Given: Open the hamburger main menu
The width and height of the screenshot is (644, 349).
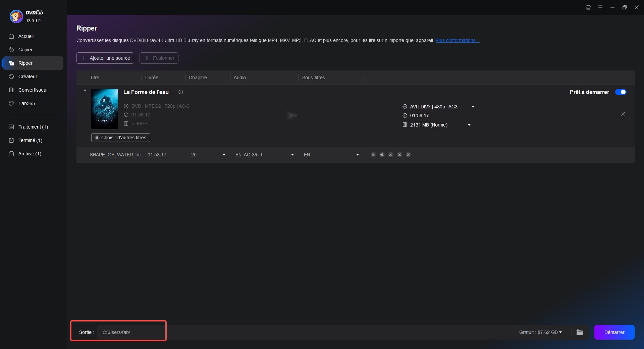Looking at the screenshot, I should 600,7.
